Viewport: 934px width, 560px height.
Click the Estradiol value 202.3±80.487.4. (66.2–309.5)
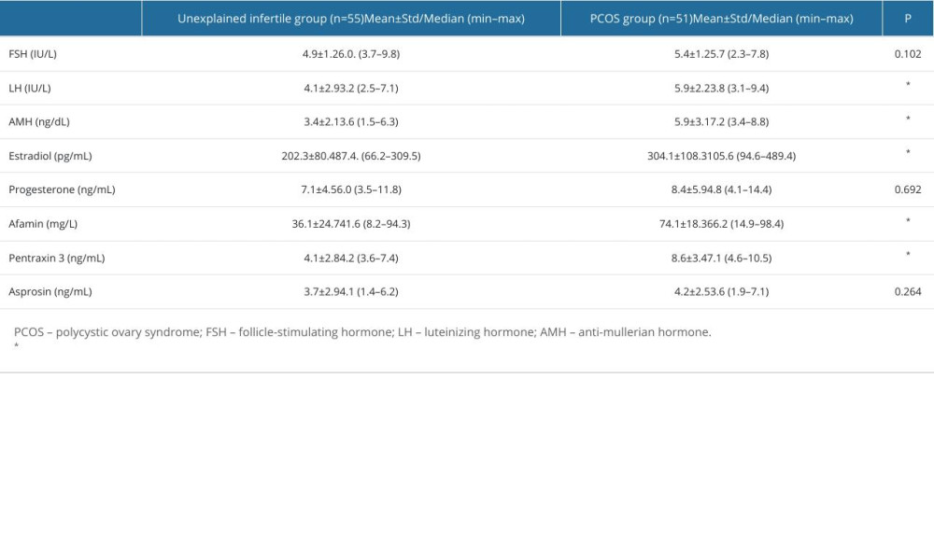pos(351,156)
